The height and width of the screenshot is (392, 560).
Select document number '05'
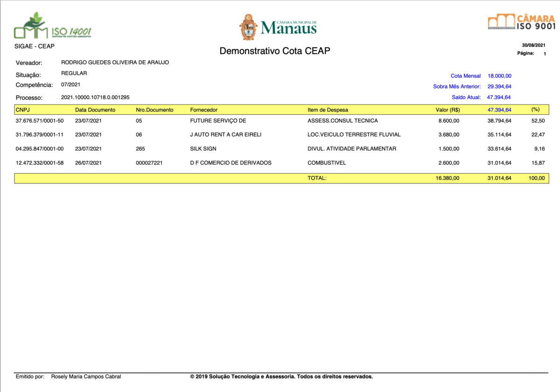click(x=139, y=121)
